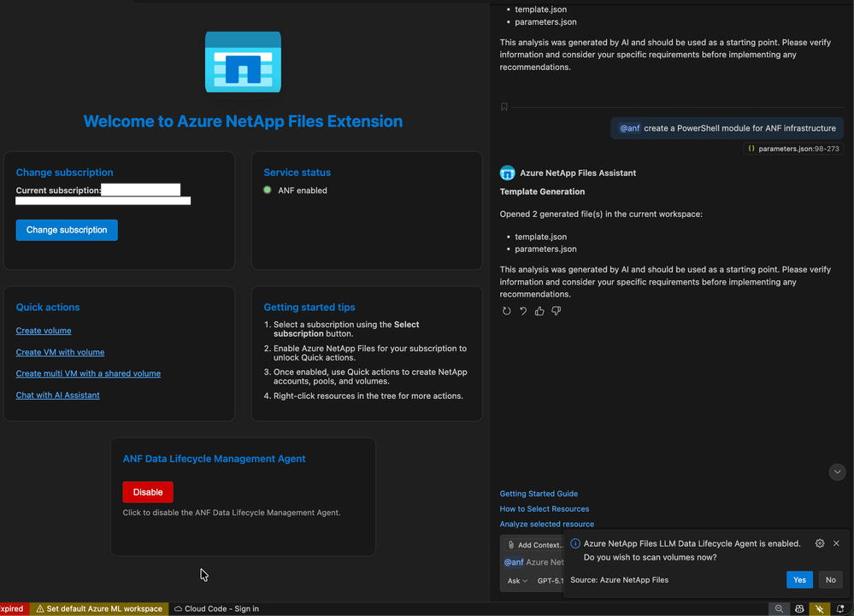Click the Analyze selected resource link

coord(547,524)
